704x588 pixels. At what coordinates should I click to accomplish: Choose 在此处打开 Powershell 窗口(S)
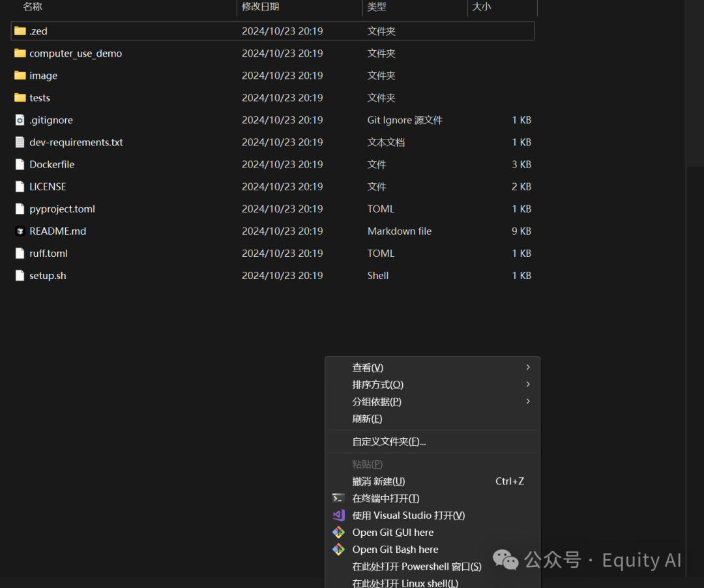pyautogui.click(x=433, y=566)
